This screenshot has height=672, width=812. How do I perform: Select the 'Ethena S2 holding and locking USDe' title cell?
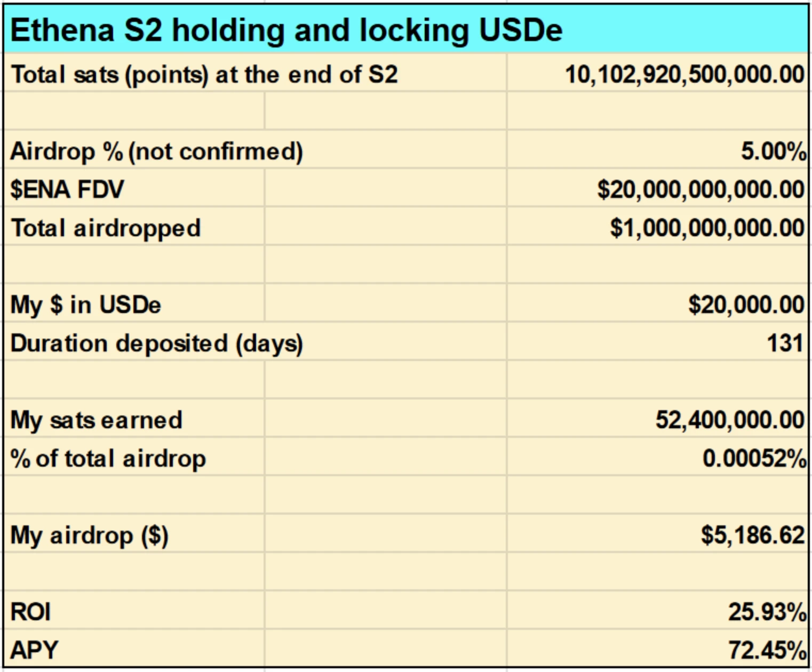(x=286, y=30)
